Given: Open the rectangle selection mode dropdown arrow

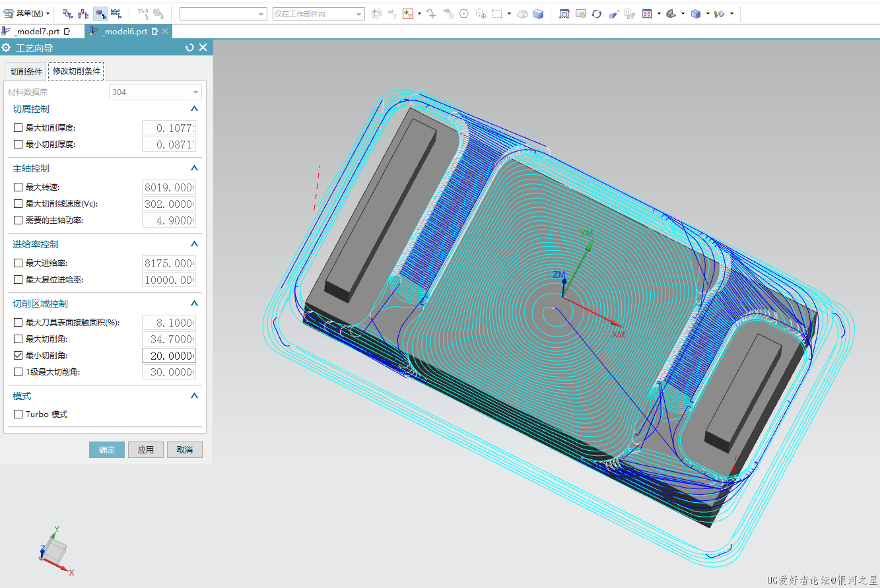Looking at the screenshot, I should tap(509, 13).
